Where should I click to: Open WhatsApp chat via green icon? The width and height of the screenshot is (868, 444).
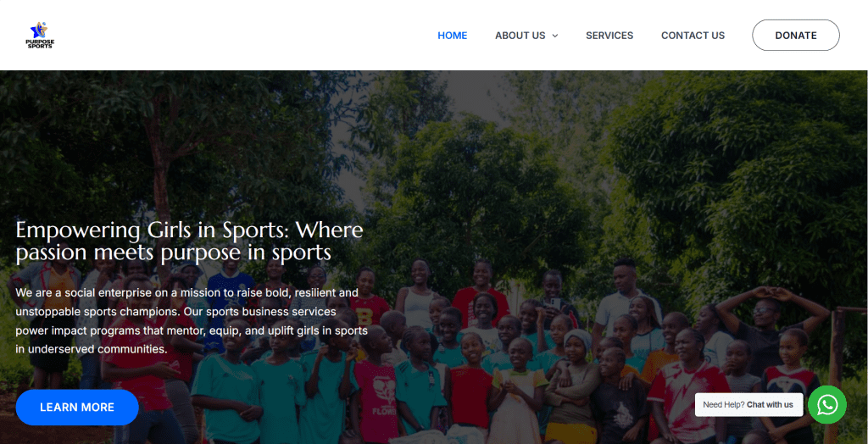pyautogui.click(x=827, y=405)
